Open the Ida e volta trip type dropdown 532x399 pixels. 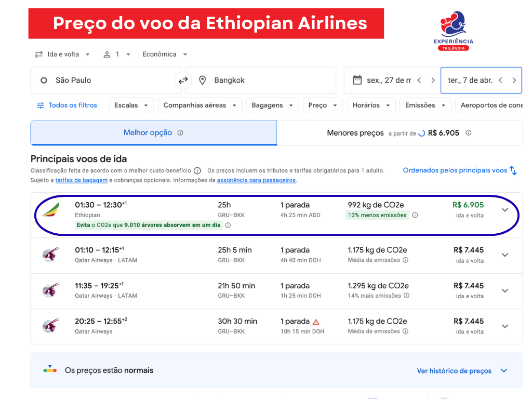[x=62, y=55]
